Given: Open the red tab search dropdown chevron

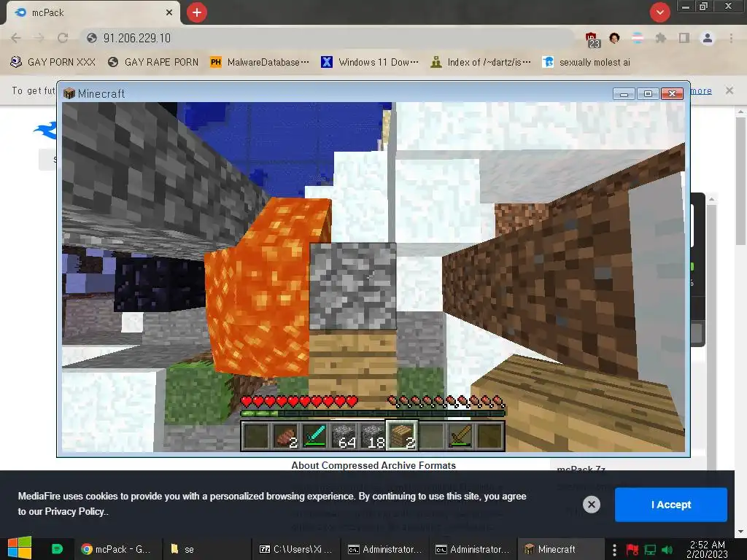Looking at the screenshot, I should pos(659,12).
